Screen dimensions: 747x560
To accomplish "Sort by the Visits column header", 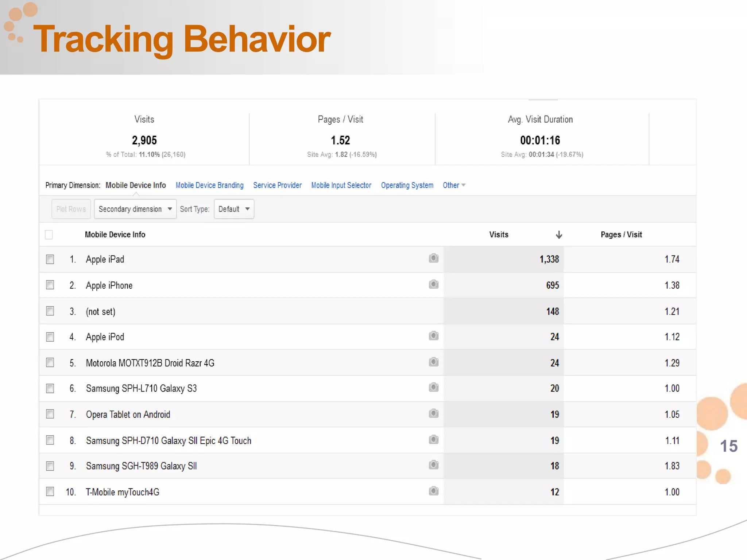I will (499, 234).
